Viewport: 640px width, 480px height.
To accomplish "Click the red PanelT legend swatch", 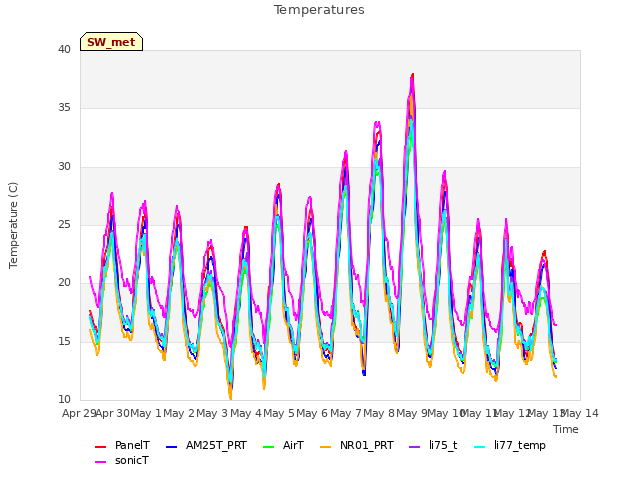I will (100, 447).
